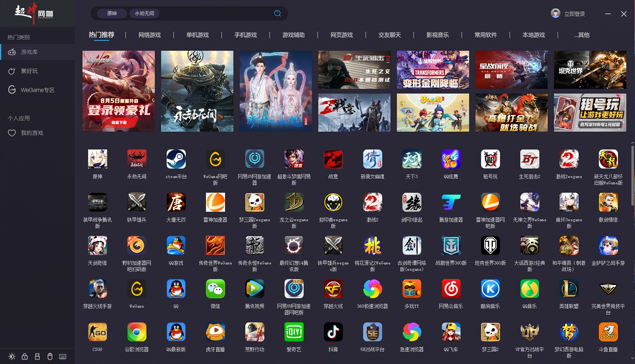Screen dimensions: 635x364
Task: Launch WeGame网吧版 icon
Action: tap(216, 159)
